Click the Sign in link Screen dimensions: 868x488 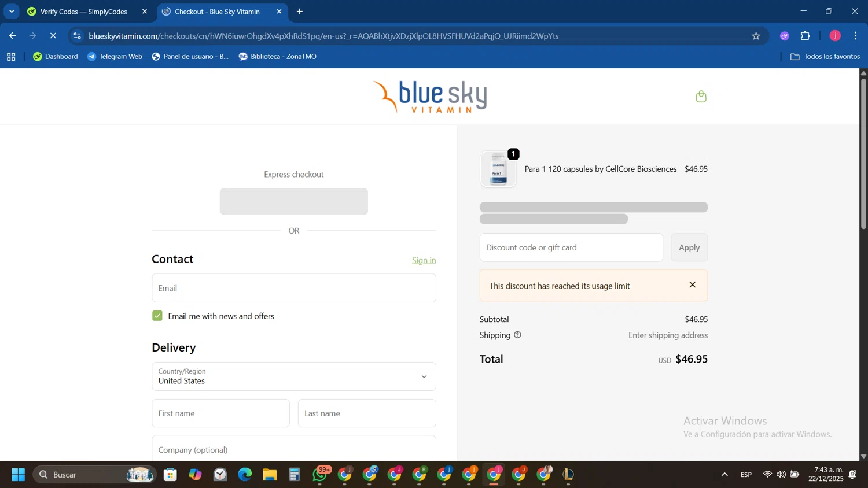[x=424, y=260]
